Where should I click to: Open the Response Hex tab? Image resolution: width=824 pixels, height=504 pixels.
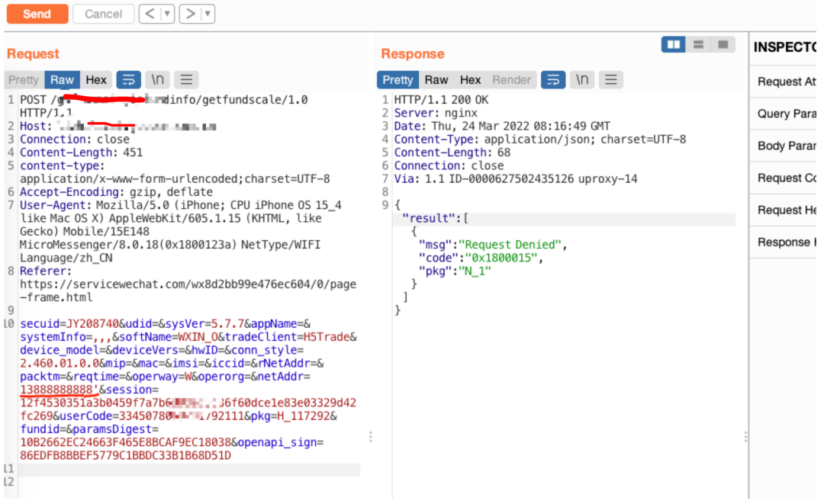click(470, 80)
